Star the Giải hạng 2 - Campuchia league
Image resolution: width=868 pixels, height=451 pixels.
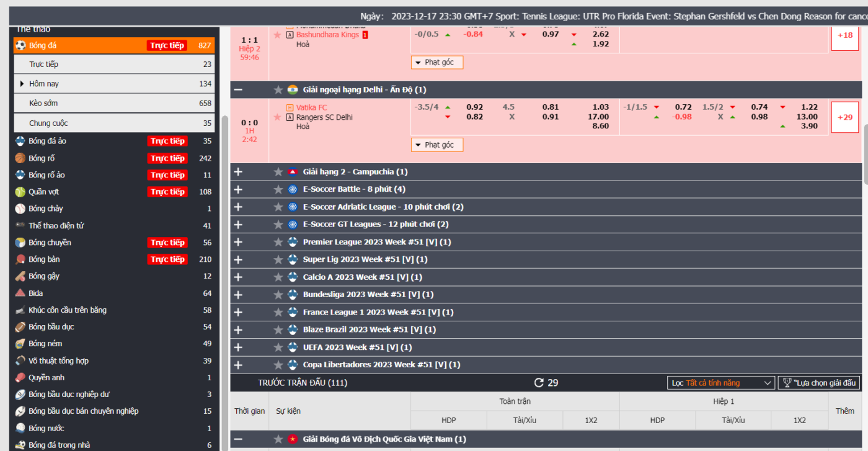[278, 172]
